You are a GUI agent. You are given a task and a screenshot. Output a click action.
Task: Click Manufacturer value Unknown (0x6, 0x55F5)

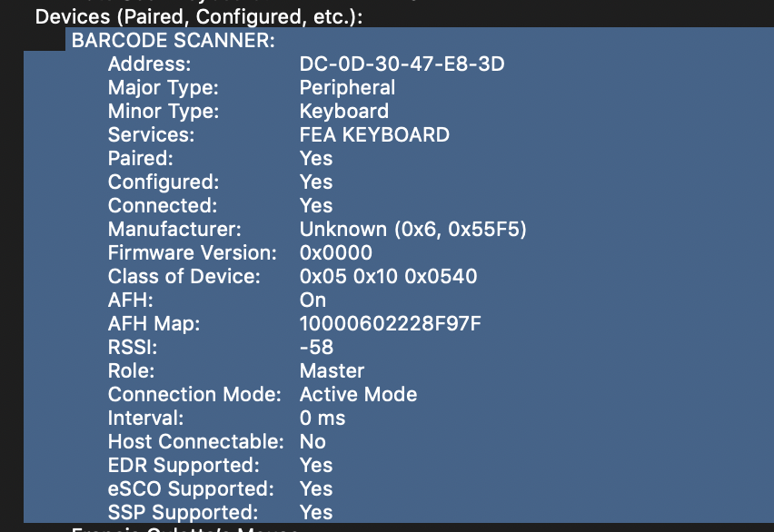pos(413,230)
